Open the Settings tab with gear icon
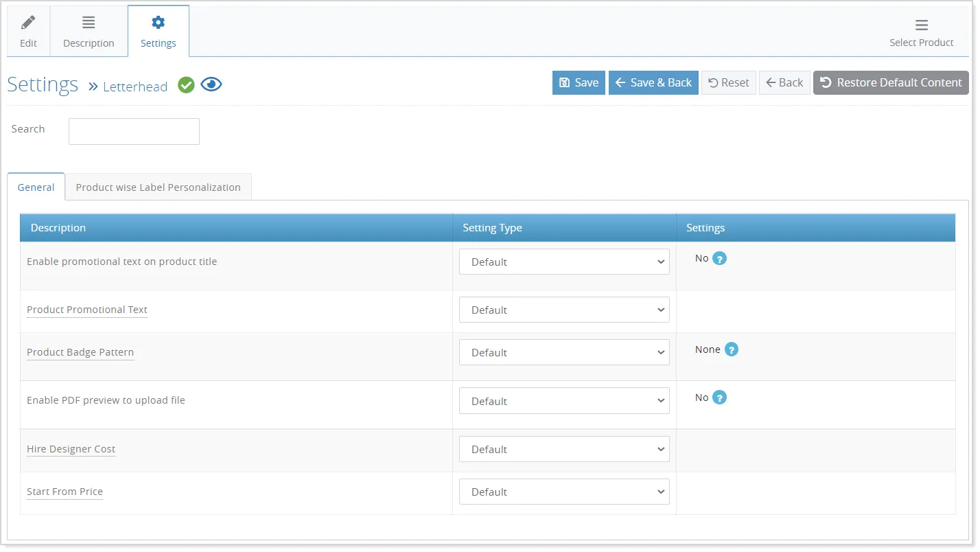The height and width of the screenshot is (552, 980). pyautogui.click(x=159, y=32)
